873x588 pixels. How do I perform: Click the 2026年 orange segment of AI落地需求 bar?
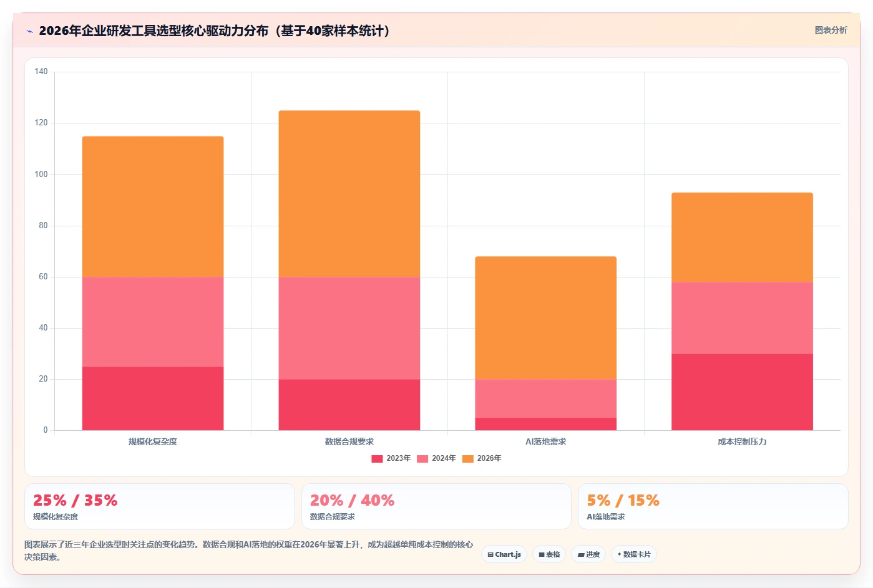546,318
